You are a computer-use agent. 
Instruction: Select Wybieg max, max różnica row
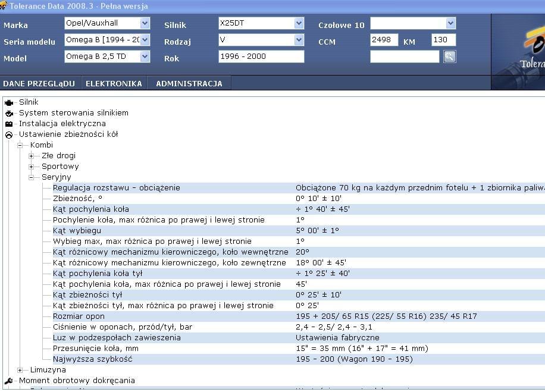pos(299,242)
